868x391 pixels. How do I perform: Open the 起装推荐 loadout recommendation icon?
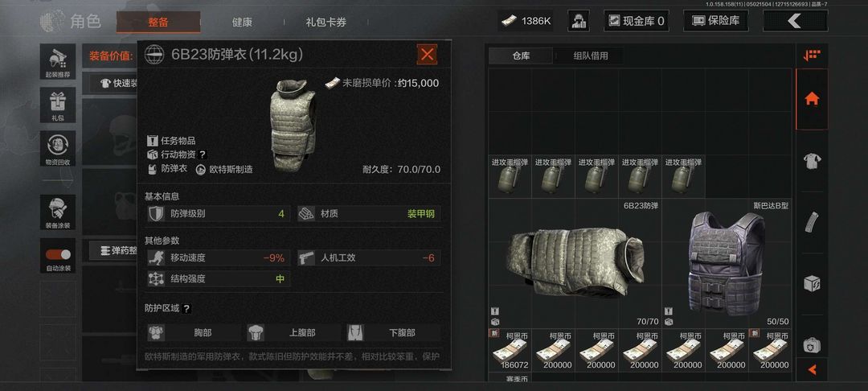tap(58, 61)
